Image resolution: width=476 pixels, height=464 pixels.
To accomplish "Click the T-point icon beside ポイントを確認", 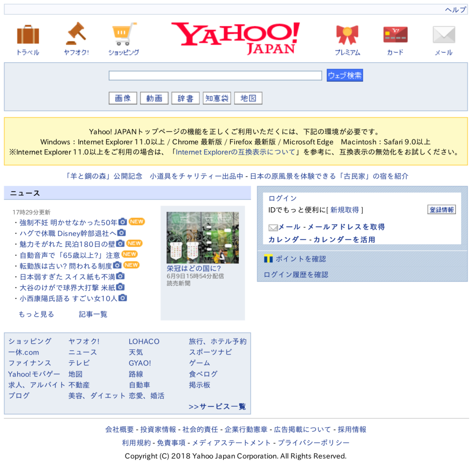I will pos(268,259).
